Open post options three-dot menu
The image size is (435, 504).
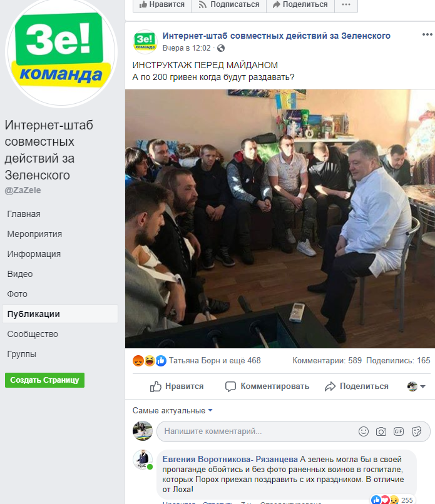pos(427,35)
